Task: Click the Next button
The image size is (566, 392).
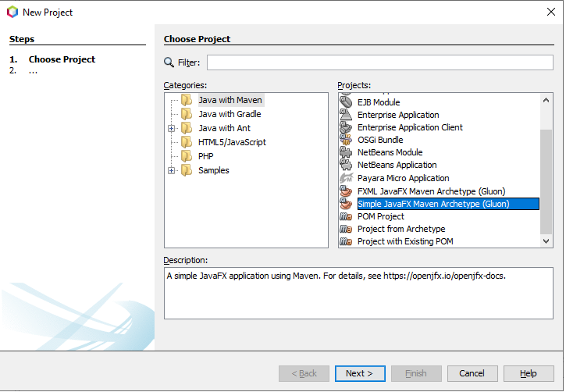Action: pos(360,373)
